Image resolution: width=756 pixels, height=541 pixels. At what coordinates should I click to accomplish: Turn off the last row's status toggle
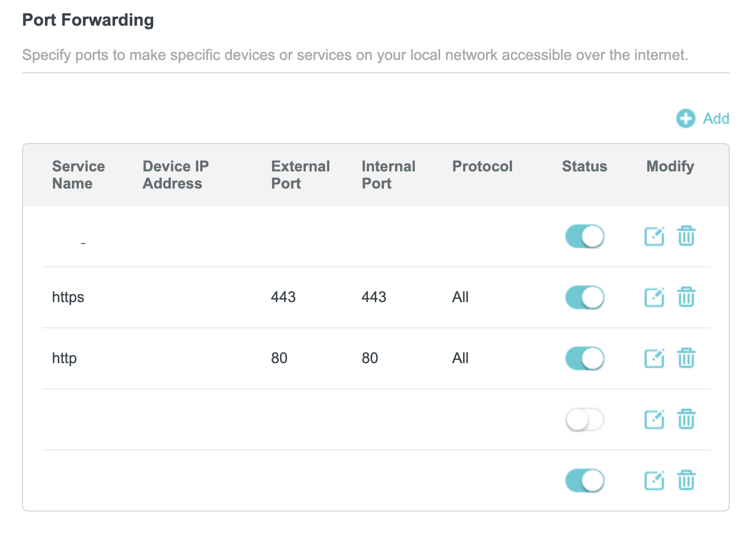click(585, 480)
